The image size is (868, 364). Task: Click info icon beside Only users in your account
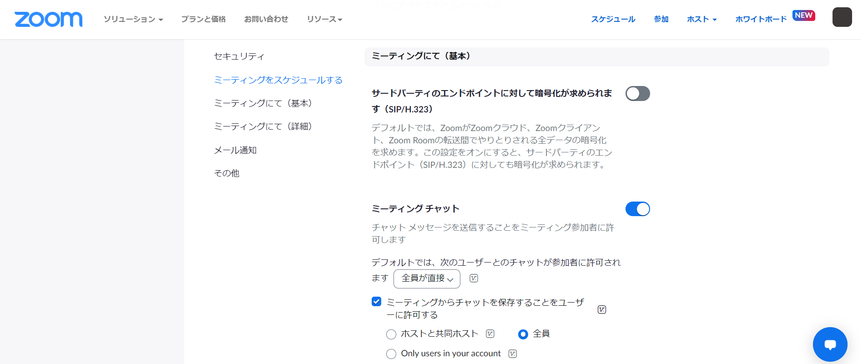pyautogui.click(x=512, y=354)
